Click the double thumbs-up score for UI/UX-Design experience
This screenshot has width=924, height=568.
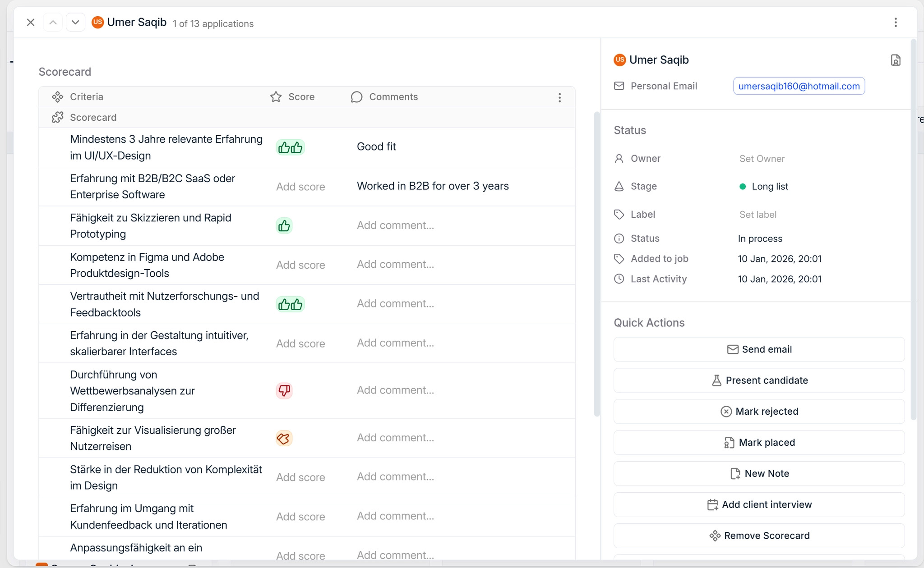(x=290, y=147)
